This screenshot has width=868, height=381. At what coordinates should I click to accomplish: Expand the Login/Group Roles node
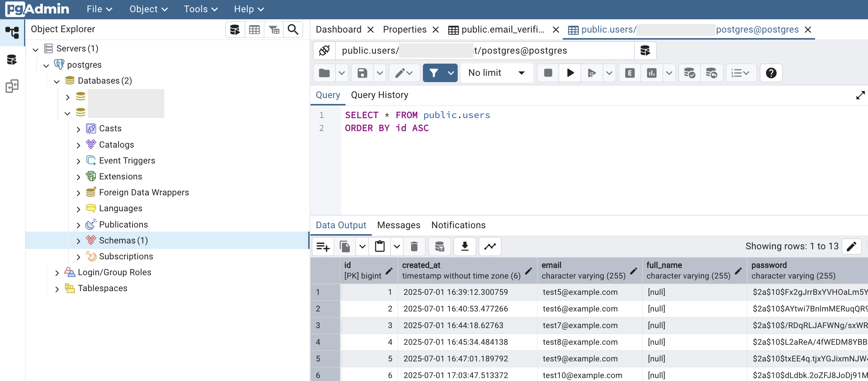(x=57, y=273)
